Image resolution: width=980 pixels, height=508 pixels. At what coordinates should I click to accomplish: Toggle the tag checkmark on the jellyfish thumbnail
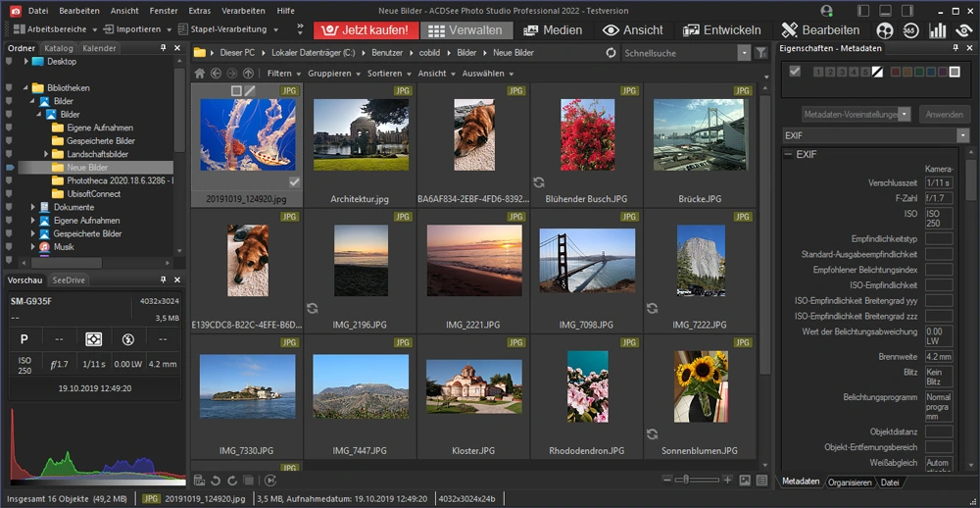point(294,182)
